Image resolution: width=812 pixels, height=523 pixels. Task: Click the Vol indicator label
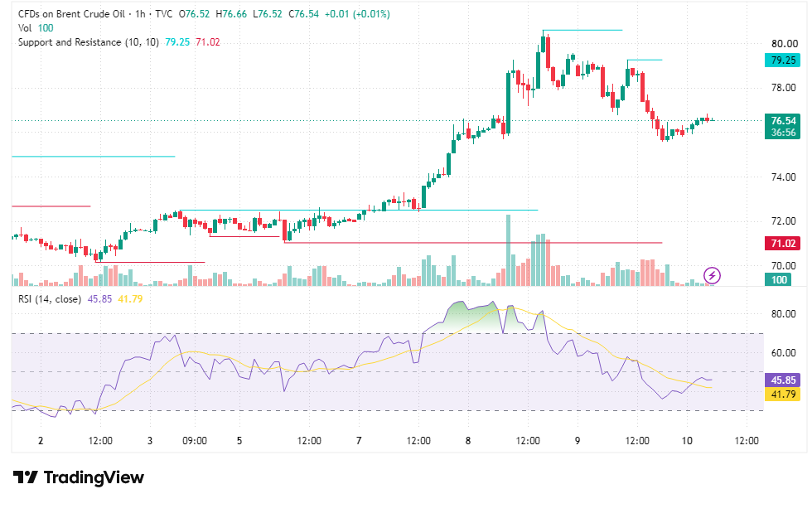pos(25,28)
